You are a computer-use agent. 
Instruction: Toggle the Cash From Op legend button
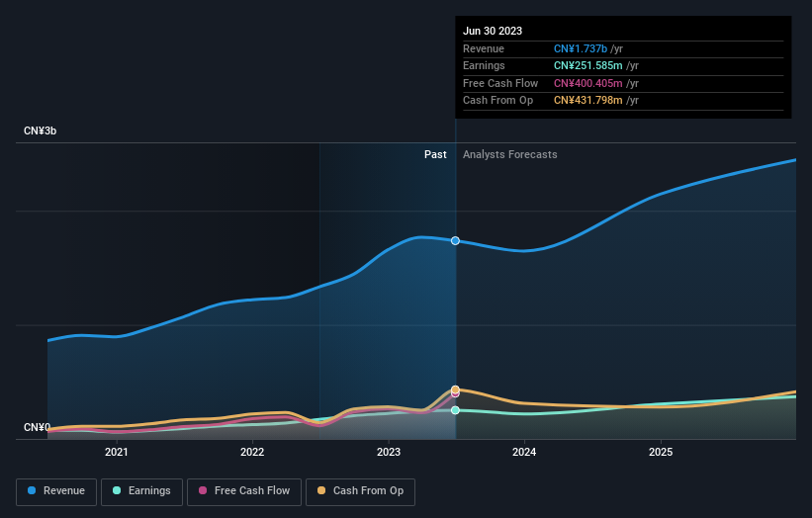(x=360, y=491)
